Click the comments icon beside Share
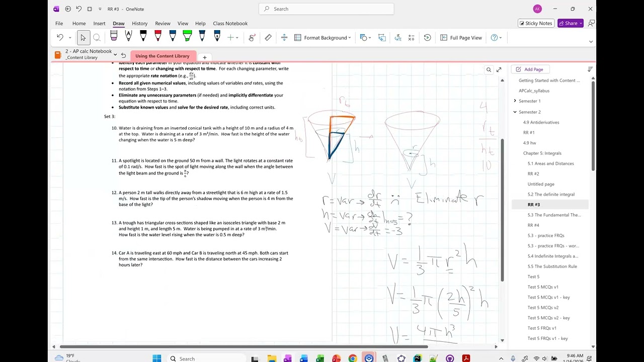The image size is (644, 362). pyautogui.click(x=591, y=23)
